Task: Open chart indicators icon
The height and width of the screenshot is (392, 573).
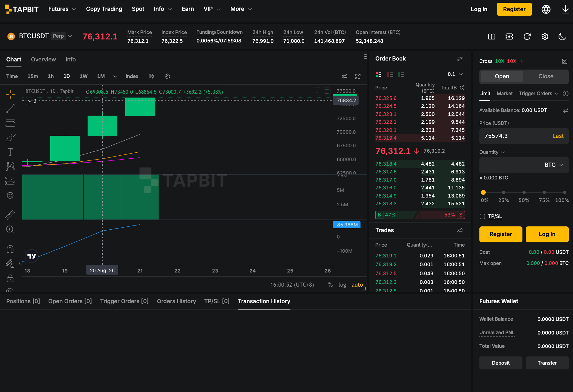Action: pos(151,76)
